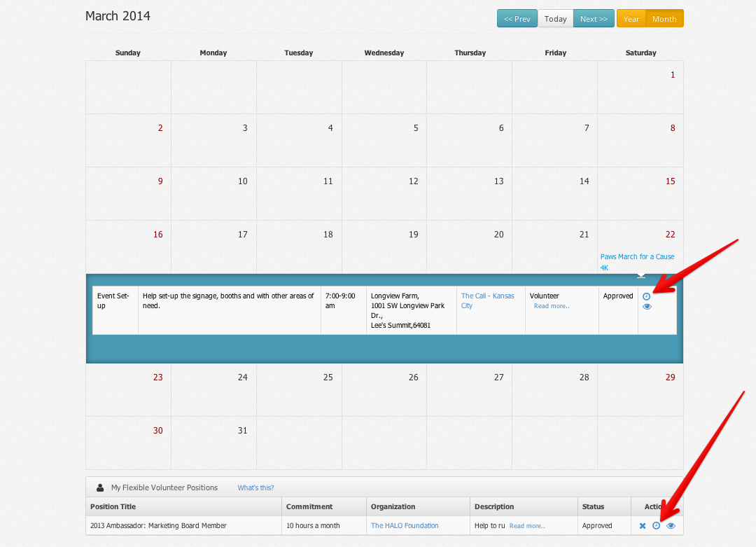Click the clock icon in Event Set-up row

[646, 296]
